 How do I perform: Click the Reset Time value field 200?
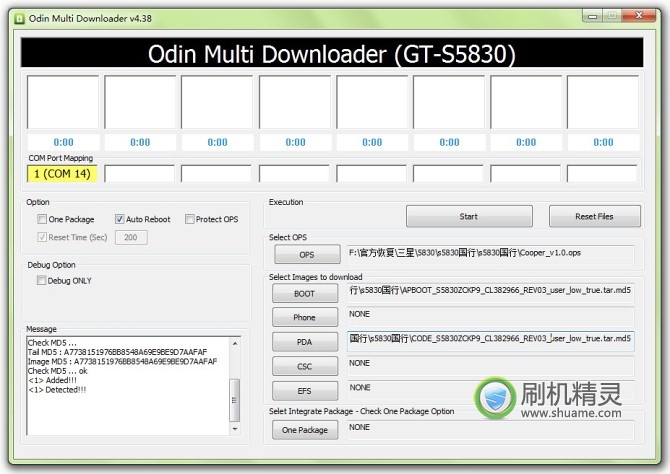point(131,238)
